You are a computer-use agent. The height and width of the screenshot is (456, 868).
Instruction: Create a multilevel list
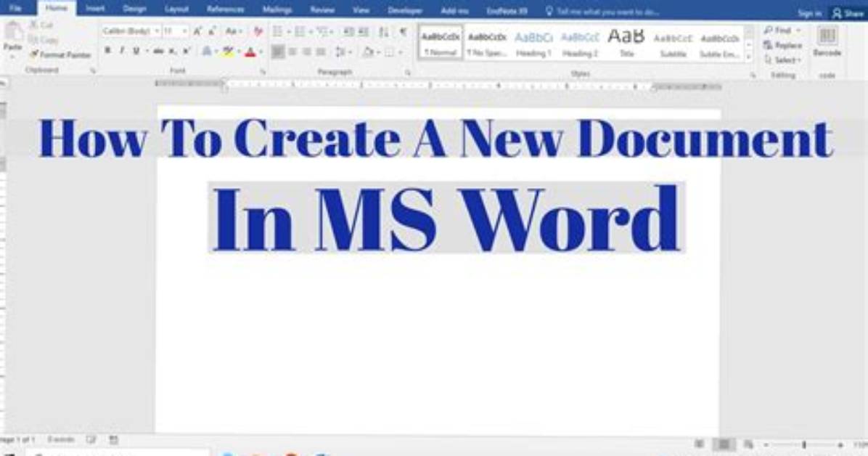click(x=323, y=31)
